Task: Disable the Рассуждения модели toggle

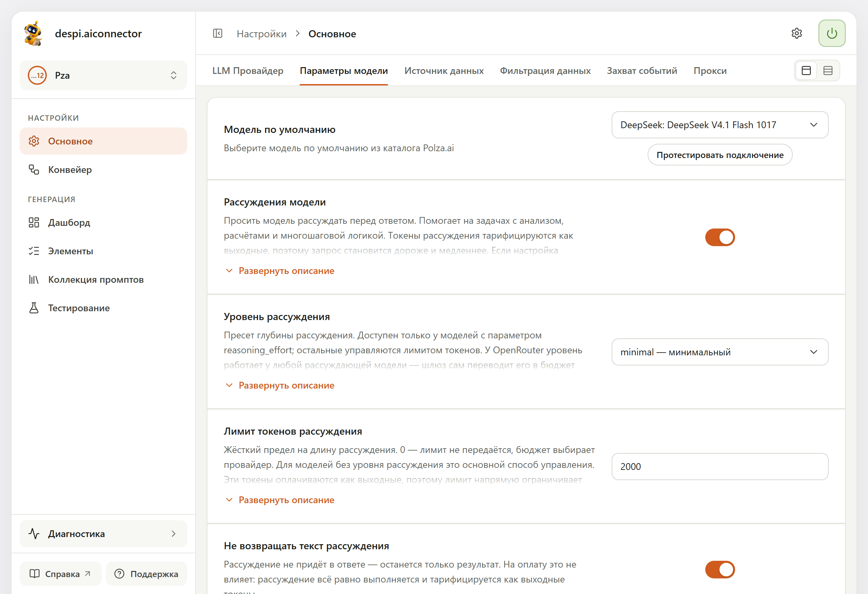Action: (x=720, y=237)
